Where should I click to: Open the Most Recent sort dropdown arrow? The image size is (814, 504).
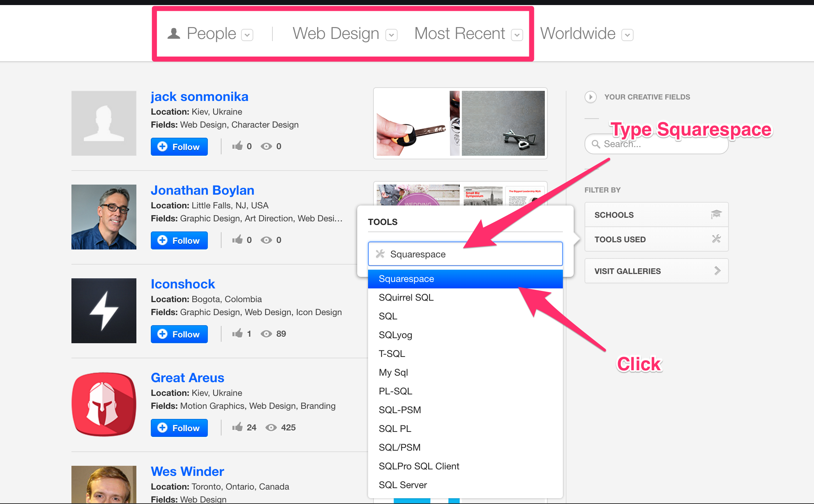517,35
